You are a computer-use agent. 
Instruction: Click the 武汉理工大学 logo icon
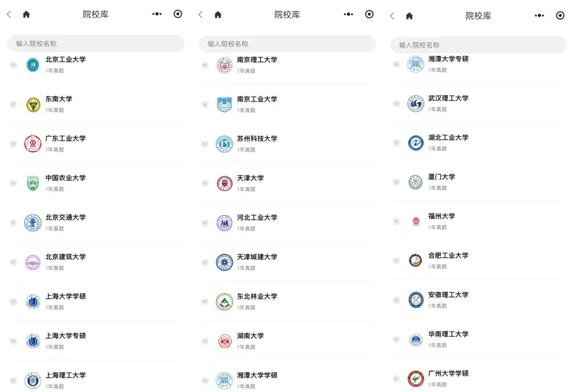[x=416, y=104]
